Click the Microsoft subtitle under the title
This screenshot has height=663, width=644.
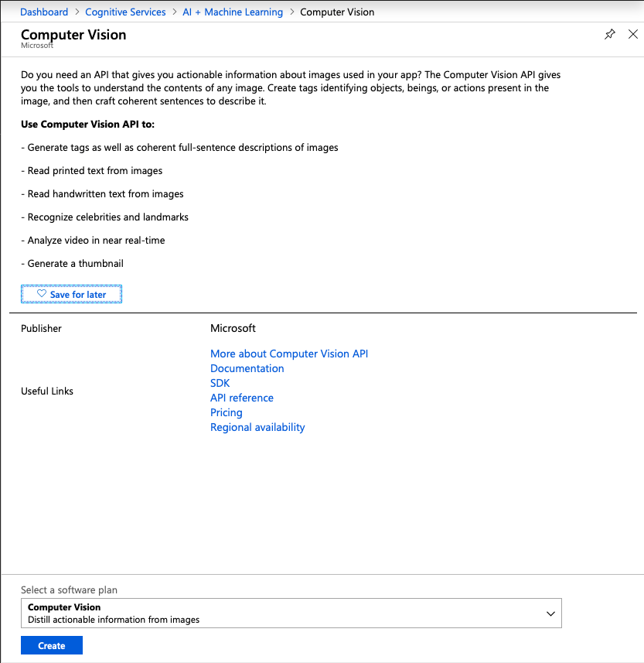pyautogui.click(x=37, y=45)
